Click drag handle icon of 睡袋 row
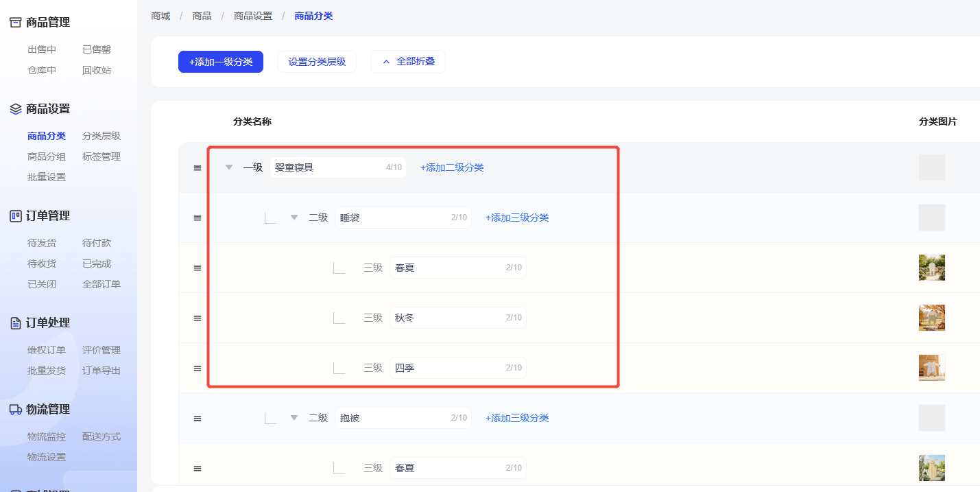This screenshot has width=980, height=492. 198,218
